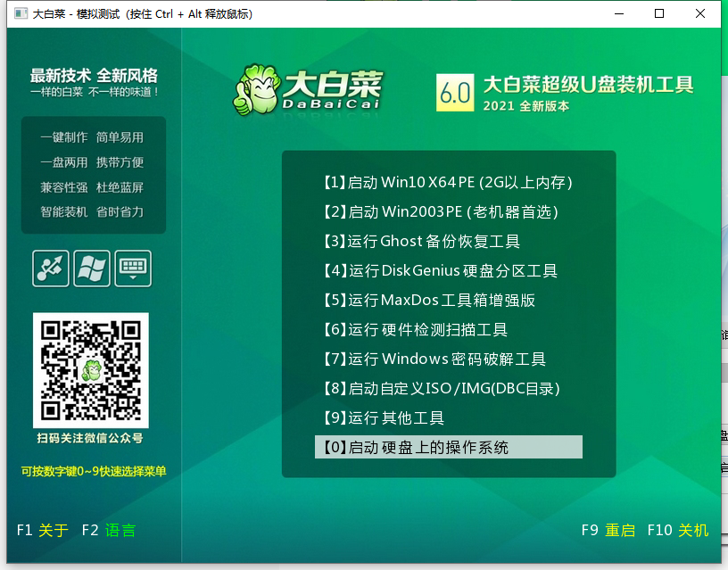Click F9 重启 restart option
Viewport: 728px width, 570px height.
608,530
